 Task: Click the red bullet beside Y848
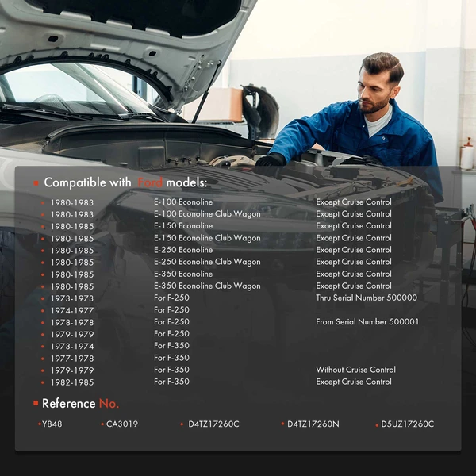pos(40,424)
